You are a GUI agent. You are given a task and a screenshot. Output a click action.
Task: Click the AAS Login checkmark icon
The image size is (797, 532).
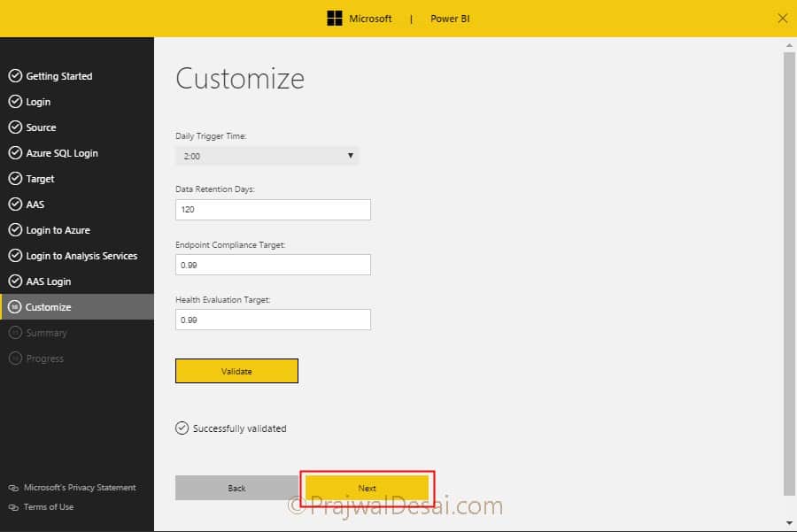tap(15, 281)
